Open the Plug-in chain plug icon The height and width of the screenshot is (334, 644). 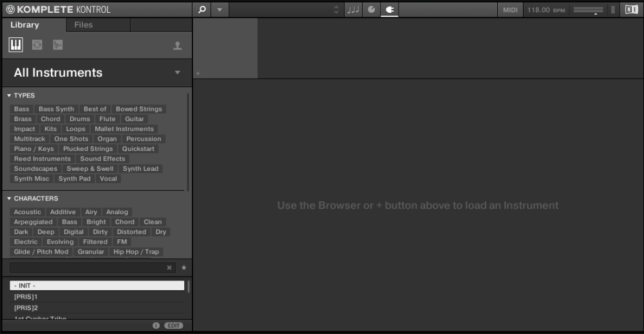[x=390, y=10]
